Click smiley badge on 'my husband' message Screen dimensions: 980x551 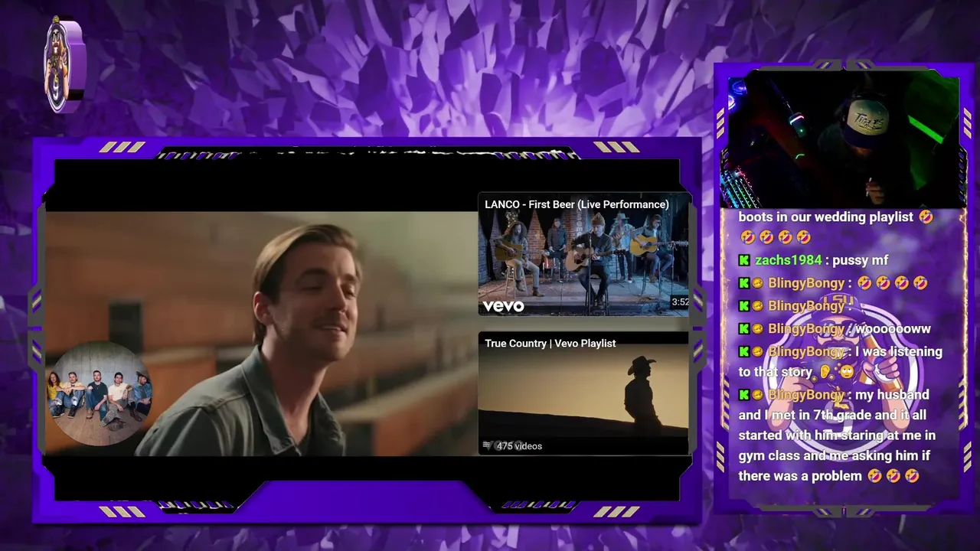(757, 395)
